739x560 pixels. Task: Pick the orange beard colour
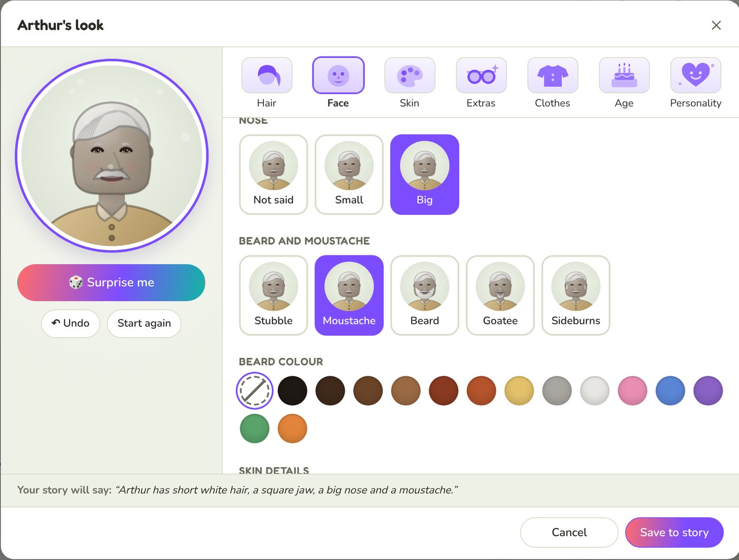pos(292,428)
